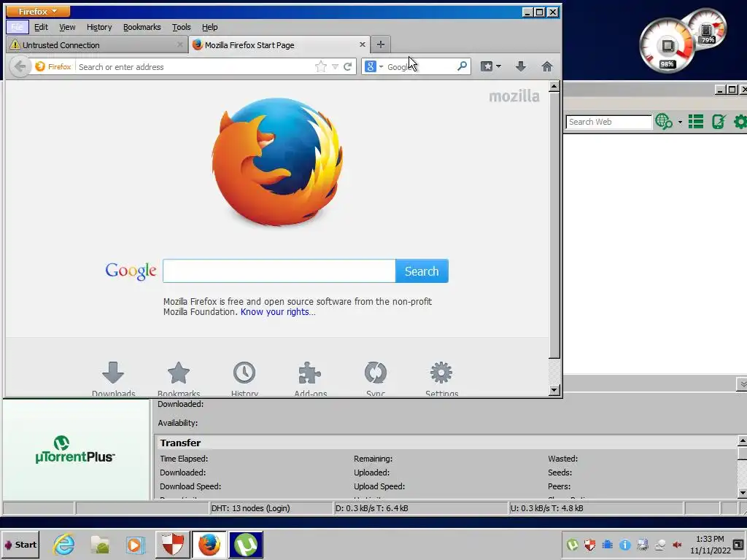Open the View menu
747x560 pixels.
pyautogui.click(x=67, y=27)
